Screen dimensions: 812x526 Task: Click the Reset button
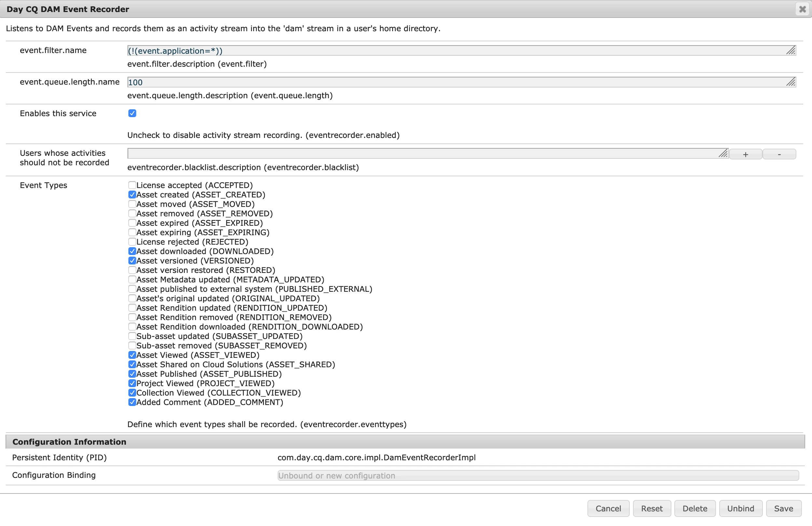pos(652,508)
